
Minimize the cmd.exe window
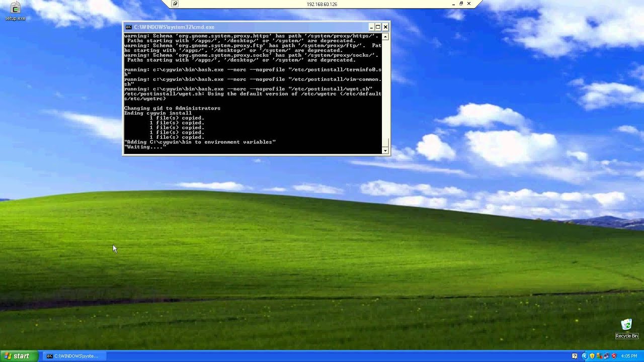click(371, 27)
